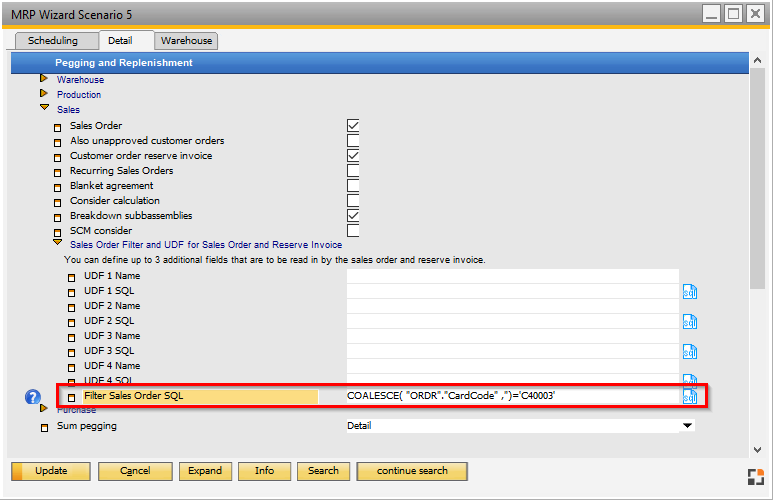The height and width of the screenshot is (500, 773).
Task: Open the Sum pegging dropdown
Action: (x=686, y=426)
